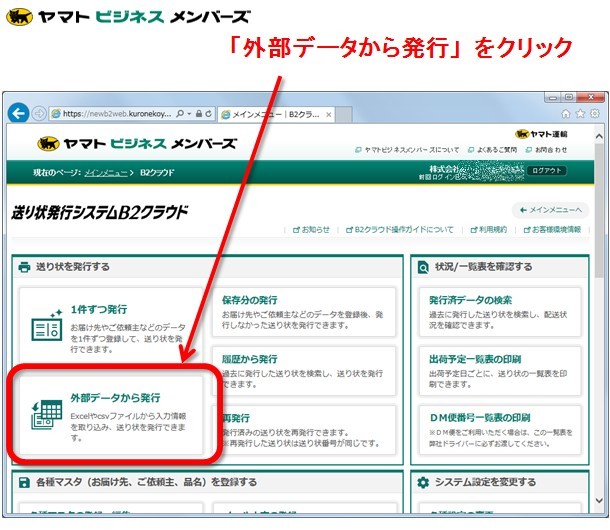The width and height of the screenshot is (610, 530).
Task: Open a new blank browser tab
Action: pos(344,115)
